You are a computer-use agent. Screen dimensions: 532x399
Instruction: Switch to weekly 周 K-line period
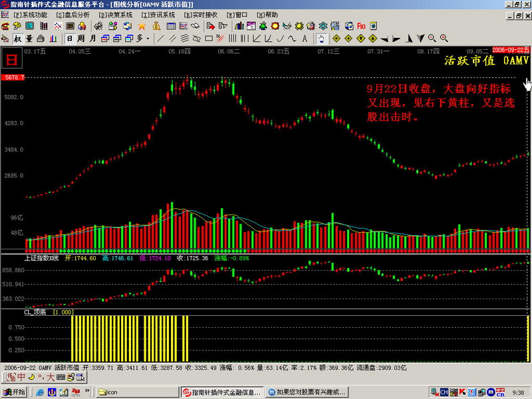pyautogui.click(x=80, y=39)
